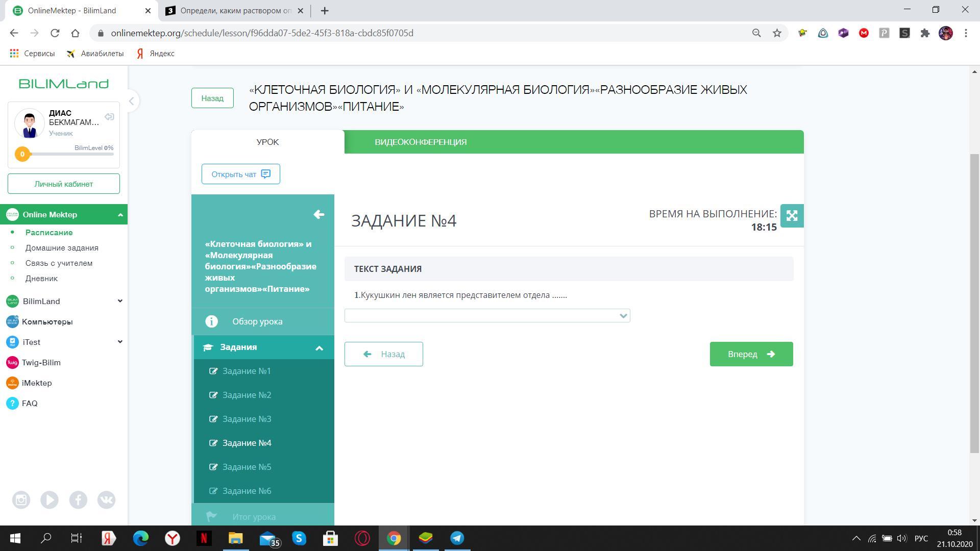Open the Instagram social icon

tap(21, 500)
